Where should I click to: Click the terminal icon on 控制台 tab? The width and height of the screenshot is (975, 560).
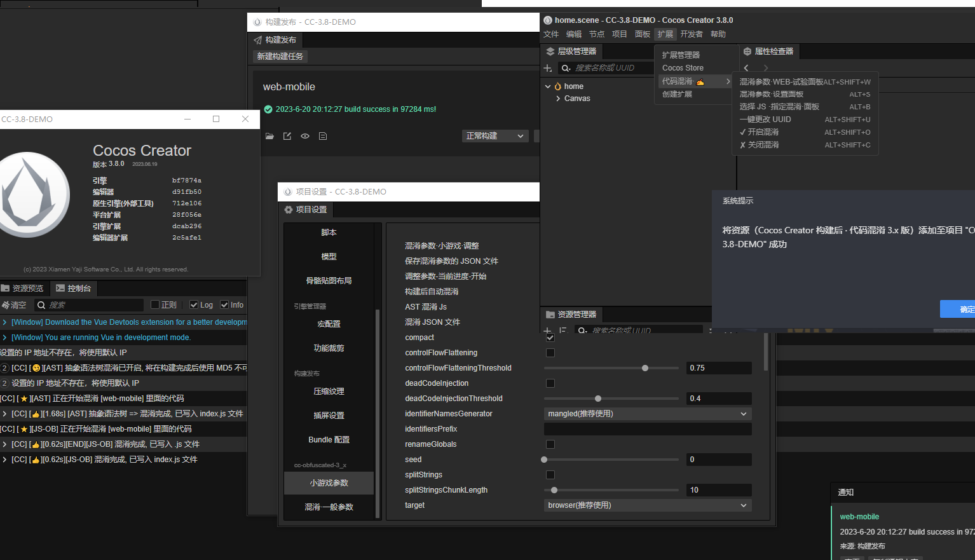60,289
